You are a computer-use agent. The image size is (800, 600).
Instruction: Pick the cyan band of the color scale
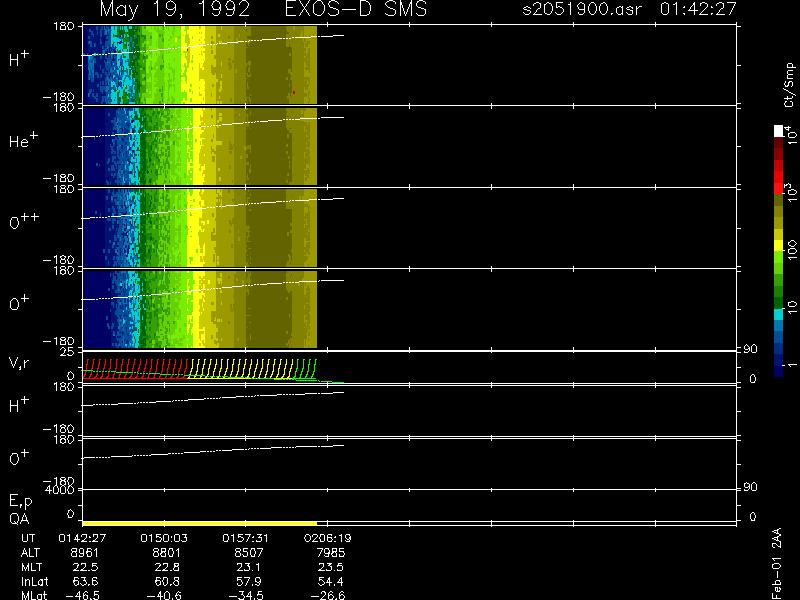(779, 314)
